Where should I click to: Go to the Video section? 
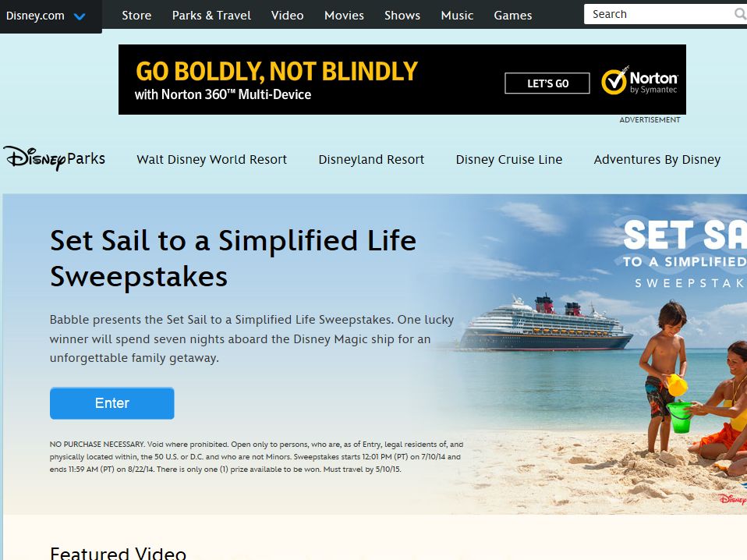pos(287,16)
